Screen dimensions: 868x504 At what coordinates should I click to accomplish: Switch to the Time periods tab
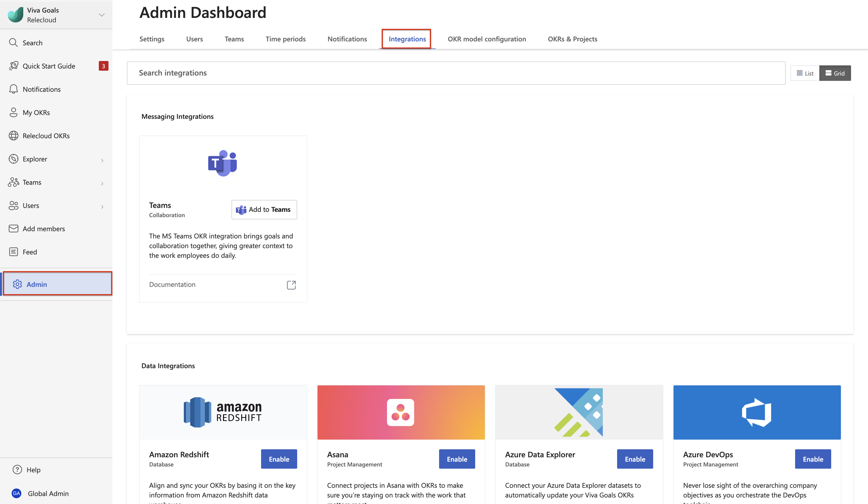point(285,39)
